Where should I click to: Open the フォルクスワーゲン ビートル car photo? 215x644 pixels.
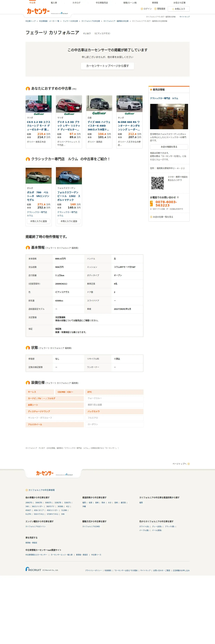pyautogui.click(x=69, y=176)
